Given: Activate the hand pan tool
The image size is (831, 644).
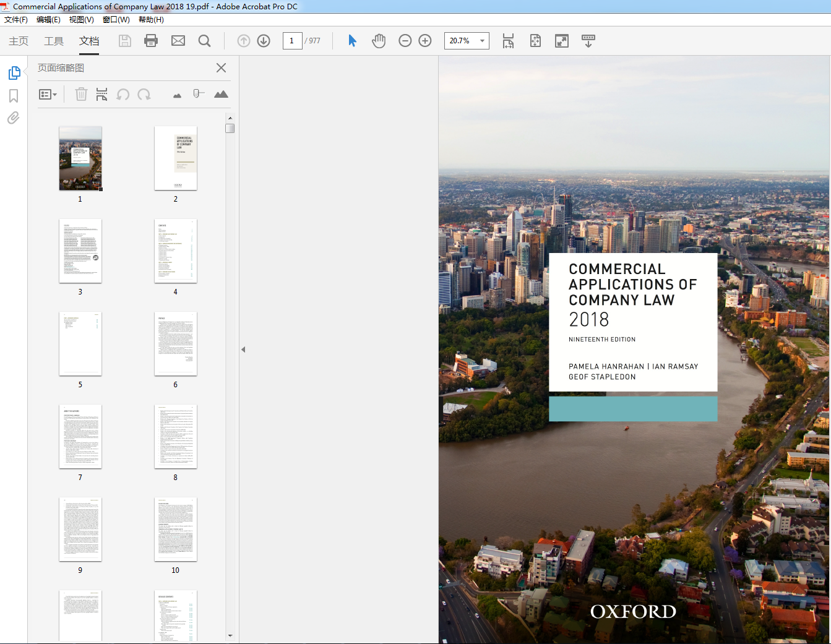Looking at the screenshot, I should point(379,41).
